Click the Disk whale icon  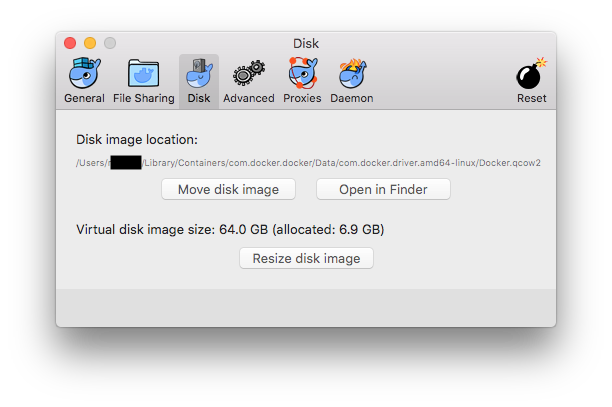198,73
